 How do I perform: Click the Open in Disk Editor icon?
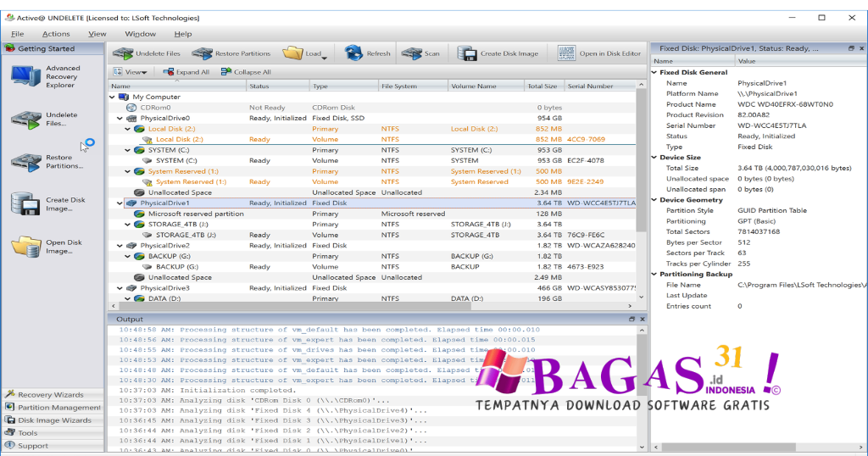click(566, 53)
